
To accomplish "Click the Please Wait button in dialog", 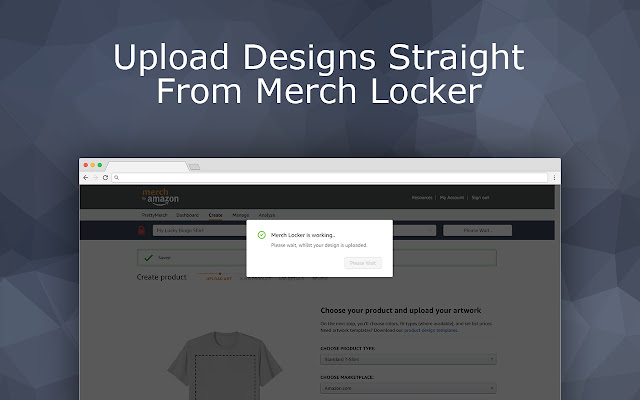I will (363, 263).
